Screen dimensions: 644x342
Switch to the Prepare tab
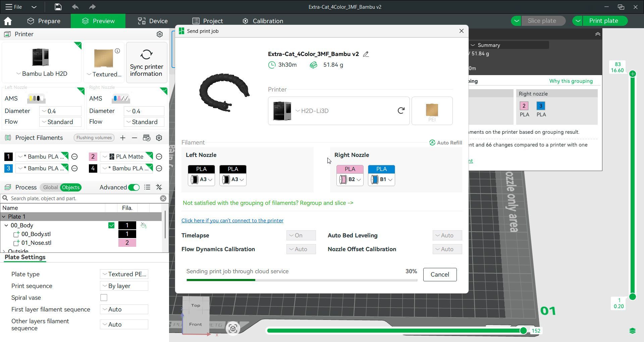point(44,21)
